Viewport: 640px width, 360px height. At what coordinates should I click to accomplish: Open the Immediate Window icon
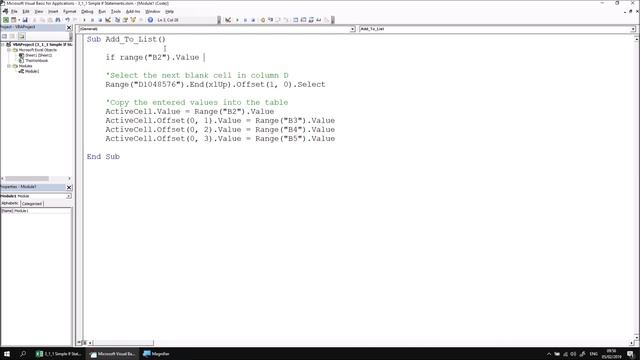click(x=303, y=20)
